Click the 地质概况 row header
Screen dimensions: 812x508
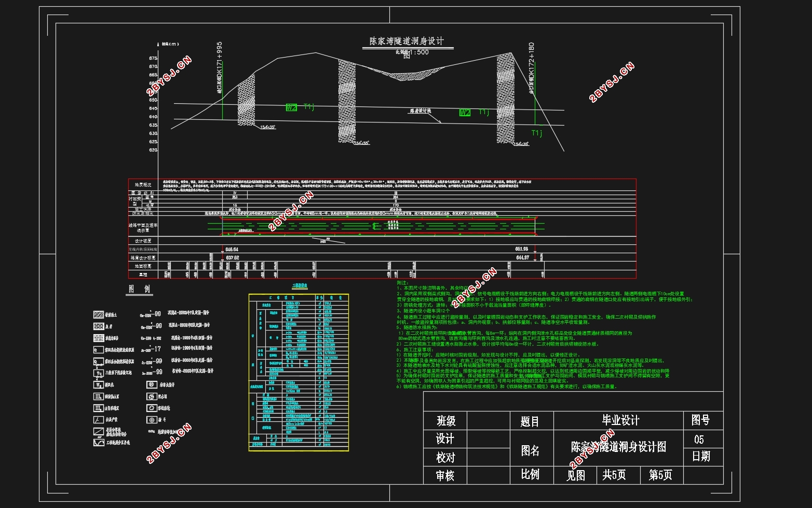(143, 185)
